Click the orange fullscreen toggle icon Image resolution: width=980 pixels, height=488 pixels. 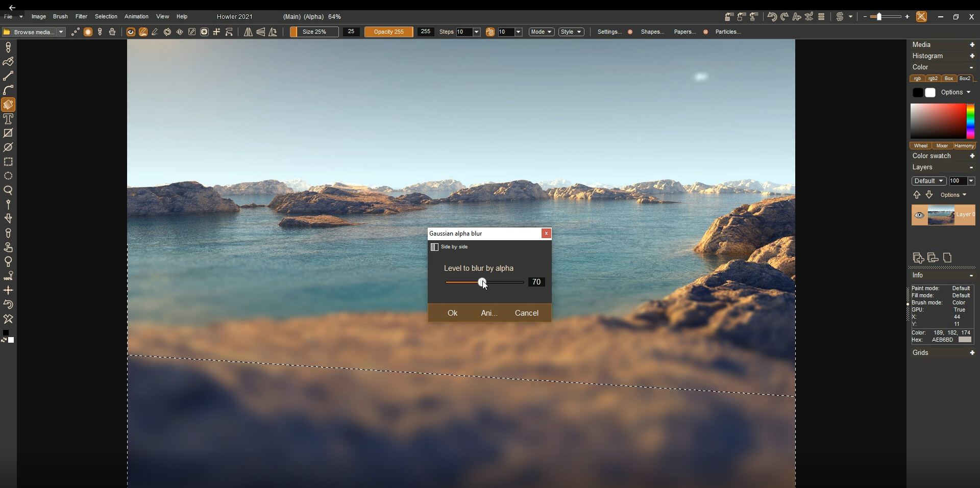[x=921, y=17]
